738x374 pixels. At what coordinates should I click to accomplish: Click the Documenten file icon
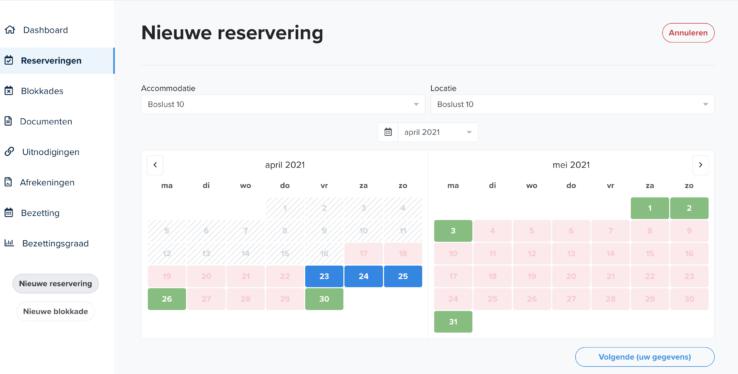(x=8, y=121)
